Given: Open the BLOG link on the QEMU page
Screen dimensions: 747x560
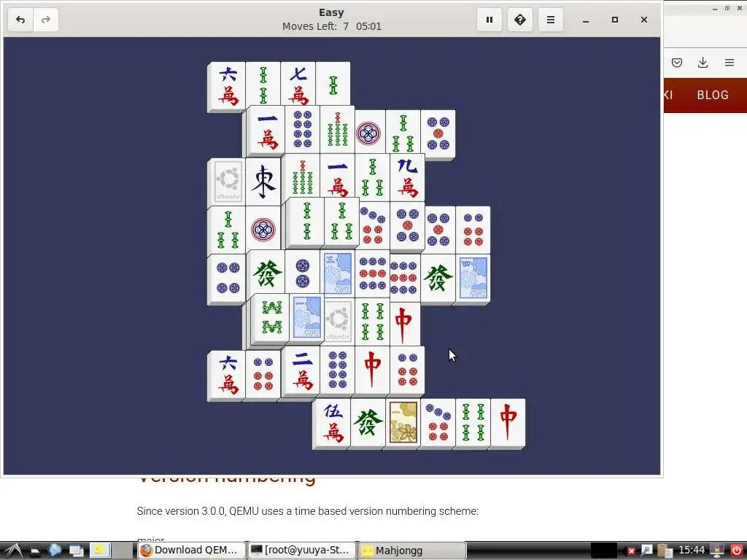Looking at the screenshot, I should pyautogui.click(x=713, y=95).
